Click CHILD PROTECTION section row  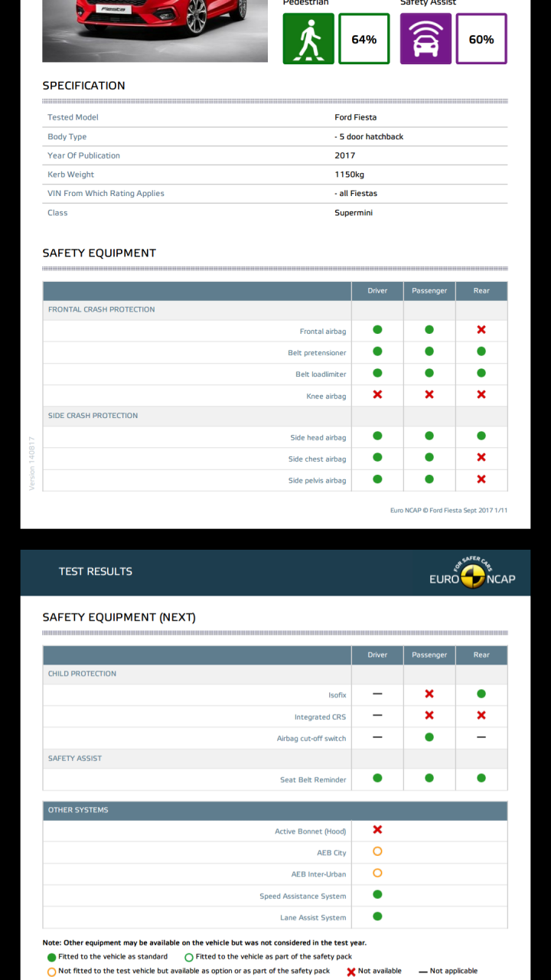pos(275,674)
